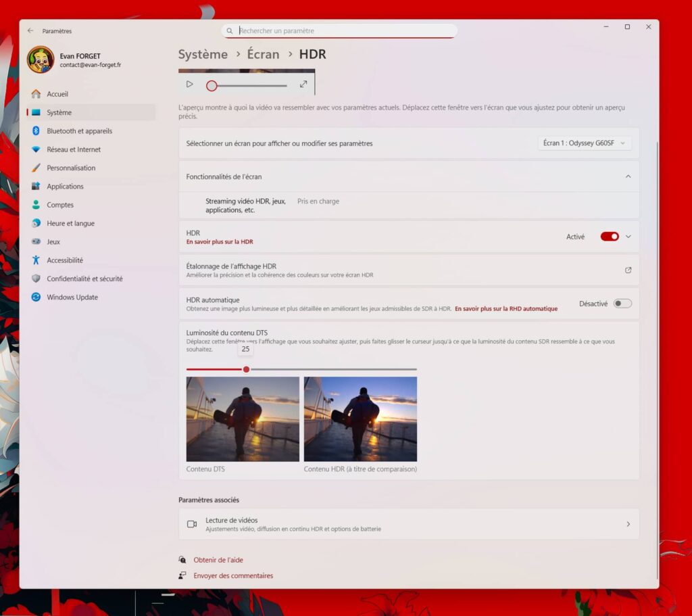Play the HDR preview video

pyautogui.click(x=189, y=85)
